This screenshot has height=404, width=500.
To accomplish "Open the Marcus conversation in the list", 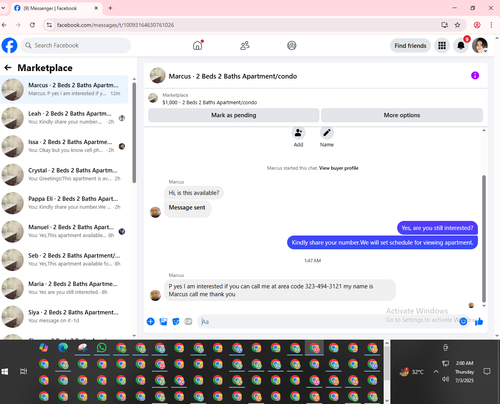I will (x=64, y=89).
